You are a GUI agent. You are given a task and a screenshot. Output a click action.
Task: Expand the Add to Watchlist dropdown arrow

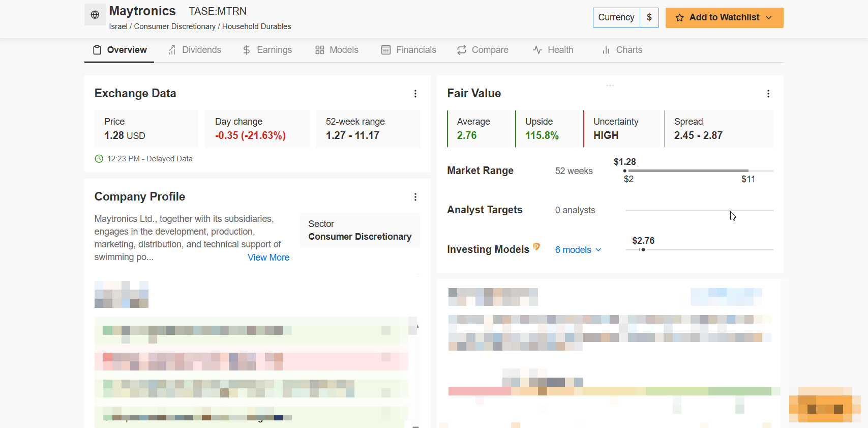769,18
